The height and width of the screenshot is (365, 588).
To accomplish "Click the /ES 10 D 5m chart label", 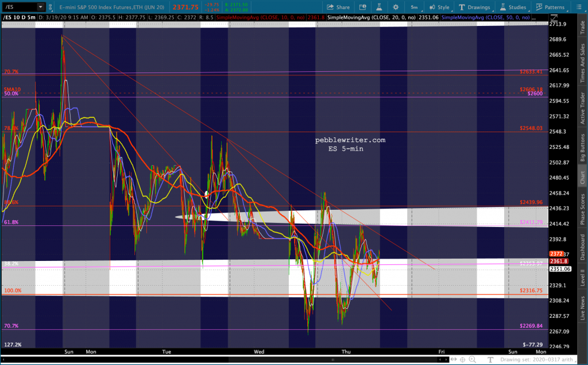I will point(20,18).
